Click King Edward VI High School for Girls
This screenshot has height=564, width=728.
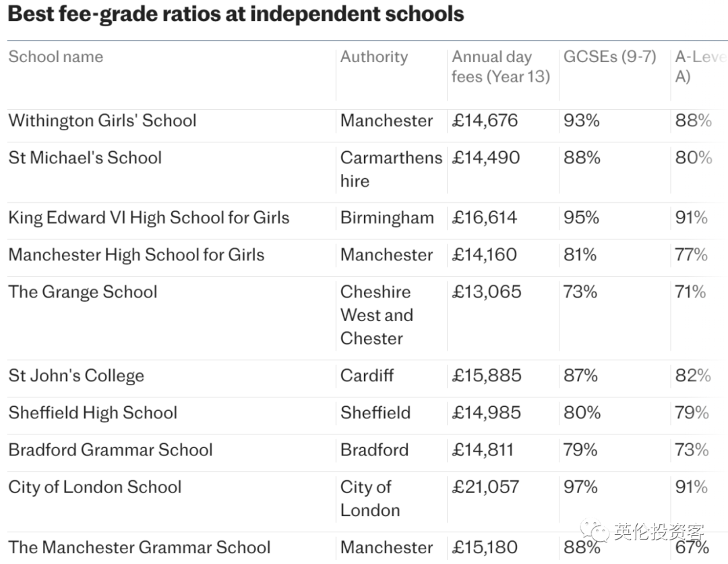148,218
